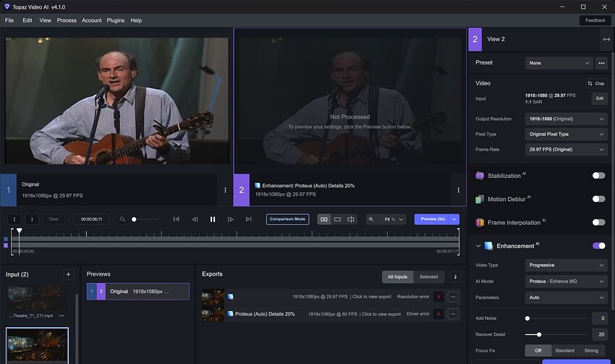Image resolution: width=615 pixels, height=364 pixels.
Task: Click the Crop button in Video section
Action: (x=596, y=83)
